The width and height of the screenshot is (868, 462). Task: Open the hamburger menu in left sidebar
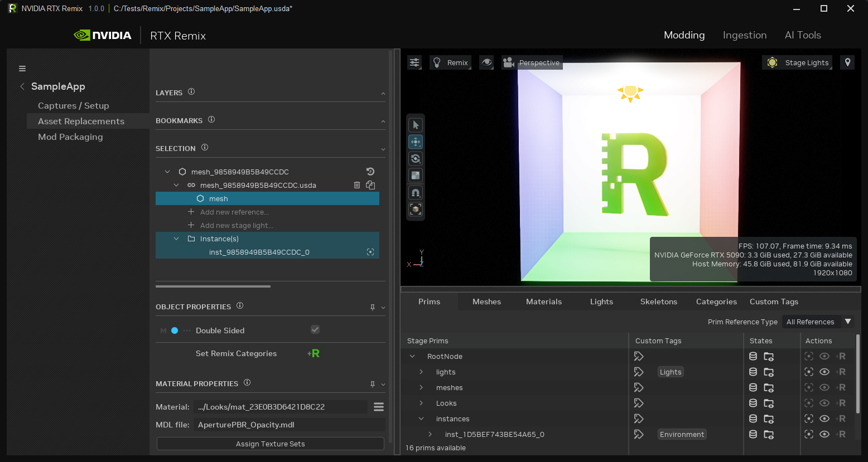tap(22, 69)
